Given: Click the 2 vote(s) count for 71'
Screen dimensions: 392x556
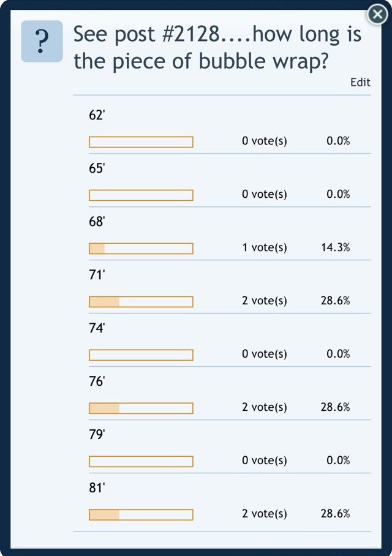Looking at the screenshot, I should point(264,301).
